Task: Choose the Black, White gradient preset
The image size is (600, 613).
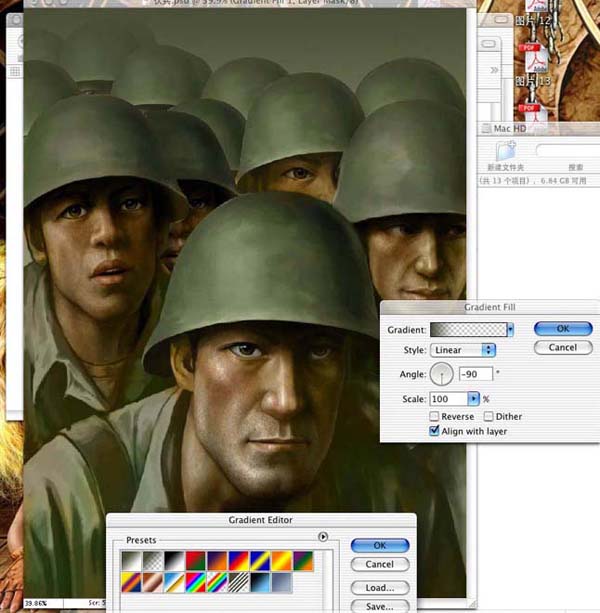Action: click(174, 561)
